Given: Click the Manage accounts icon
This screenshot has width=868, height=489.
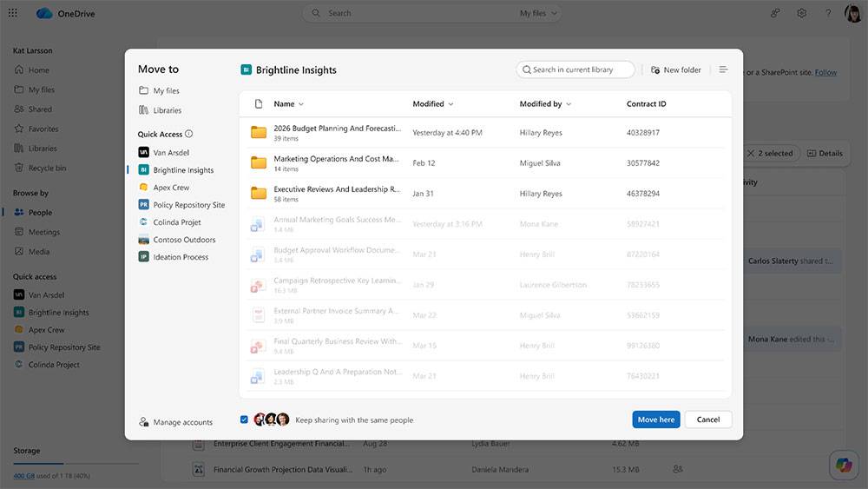Looking at the screenshot, I should tap(143, 422).
